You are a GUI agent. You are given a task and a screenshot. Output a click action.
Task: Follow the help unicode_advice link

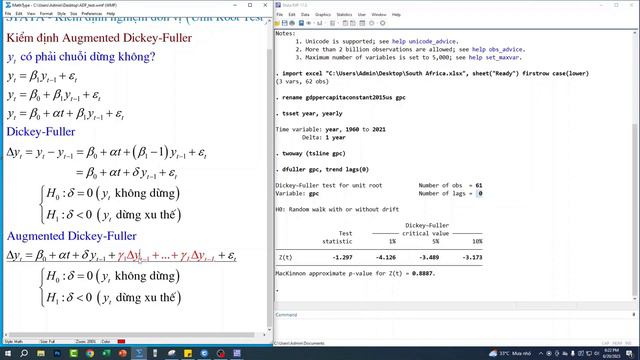click(424, 42)
